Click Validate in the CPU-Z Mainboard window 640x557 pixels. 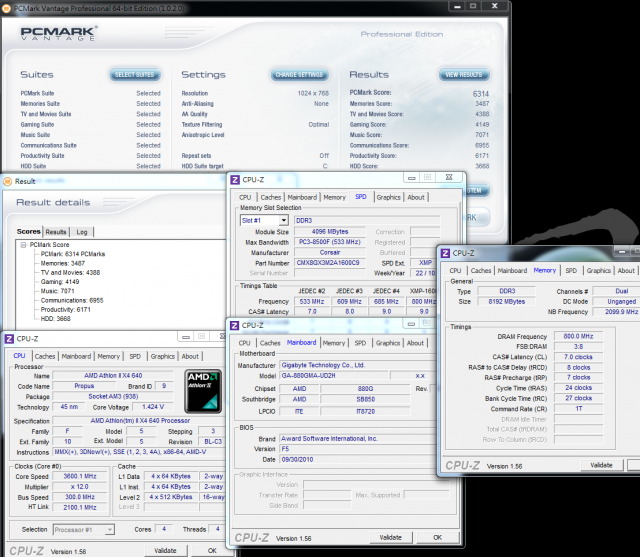coord(391,537)
